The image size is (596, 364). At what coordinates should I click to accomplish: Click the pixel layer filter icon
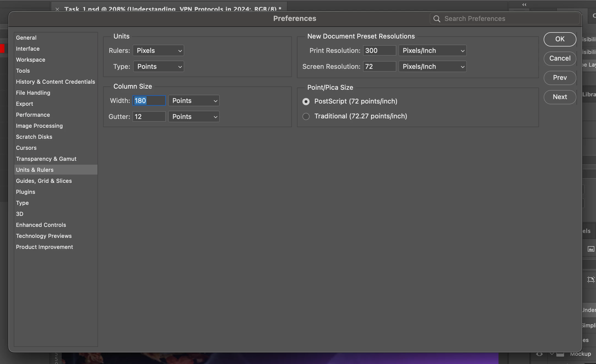[591, 249]
